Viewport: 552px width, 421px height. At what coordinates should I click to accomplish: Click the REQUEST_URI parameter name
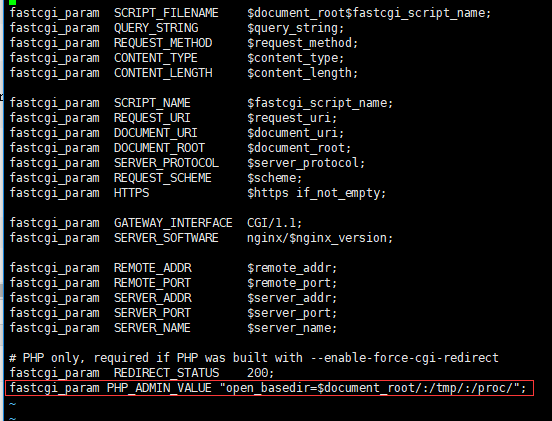[152, 118]
